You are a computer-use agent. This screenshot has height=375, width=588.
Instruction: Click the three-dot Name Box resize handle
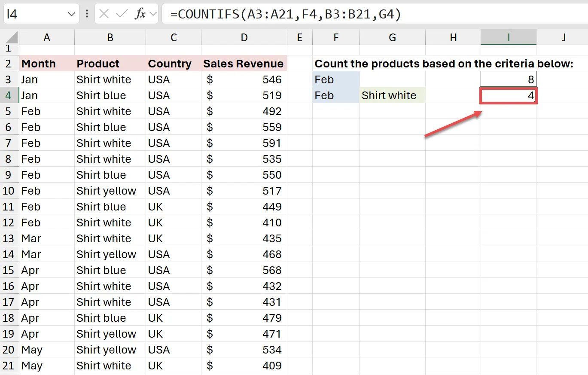[x=87, y=14]
